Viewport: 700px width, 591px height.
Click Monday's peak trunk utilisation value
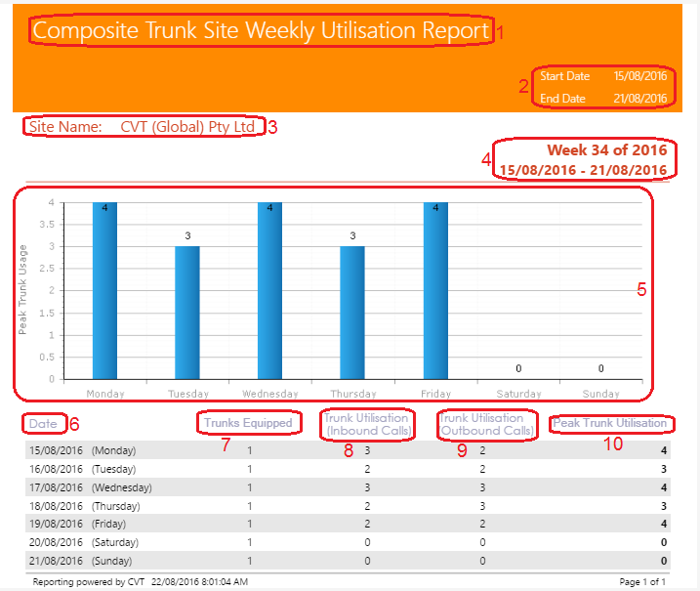click(664, 450)
